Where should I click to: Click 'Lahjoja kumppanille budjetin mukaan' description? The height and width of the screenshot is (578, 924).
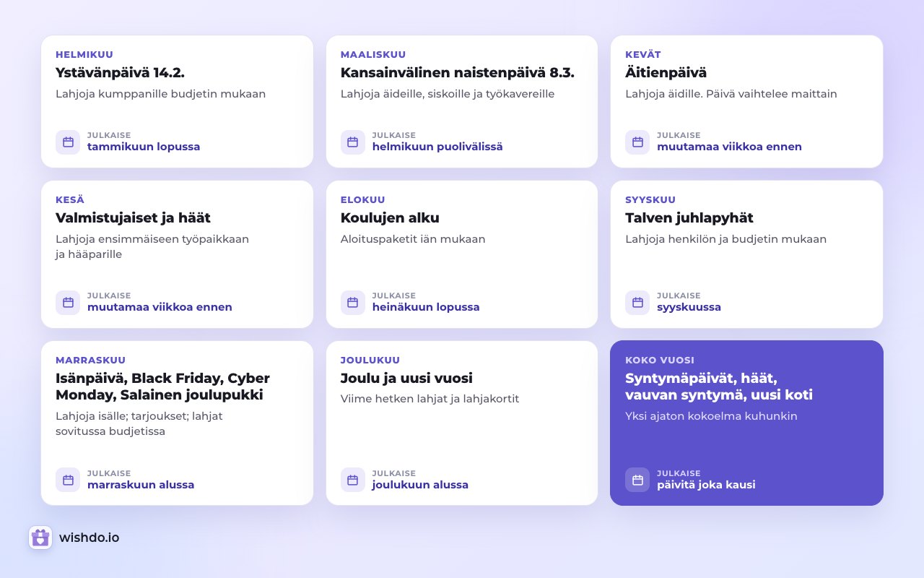click(x=161, y=94)
